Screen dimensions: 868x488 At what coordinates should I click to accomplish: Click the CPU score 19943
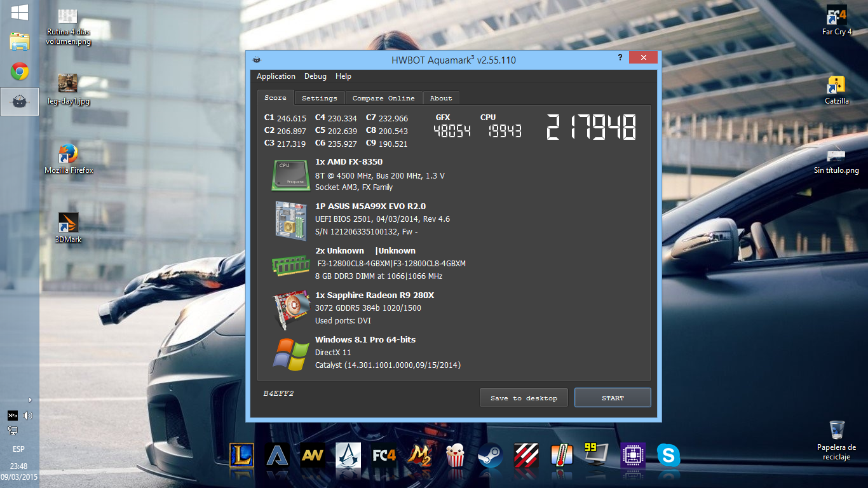click(x=505, y=131)
